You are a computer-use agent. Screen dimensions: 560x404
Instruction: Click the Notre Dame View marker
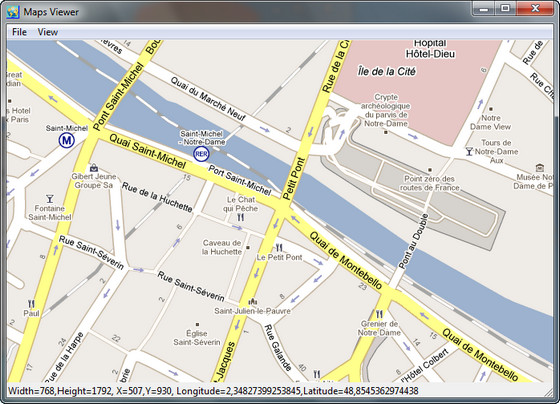[491, 109]
